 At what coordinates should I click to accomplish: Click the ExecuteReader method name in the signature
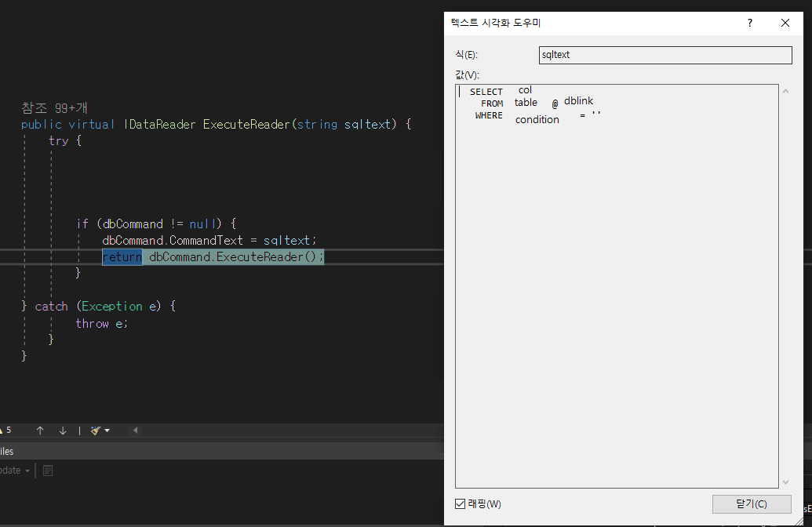(x=246, y=124)
